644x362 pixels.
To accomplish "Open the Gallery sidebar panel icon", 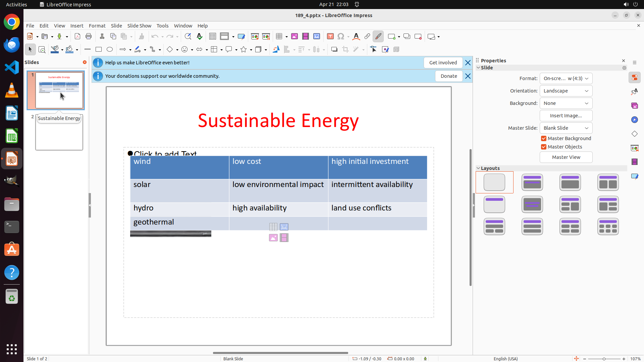I will coord(635,106).
